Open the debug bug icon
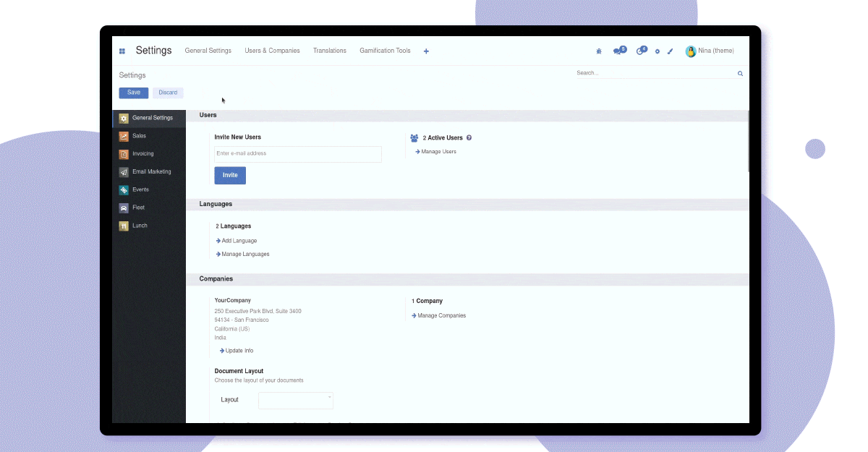Viewport: 868px width, 452px height. 599,51
